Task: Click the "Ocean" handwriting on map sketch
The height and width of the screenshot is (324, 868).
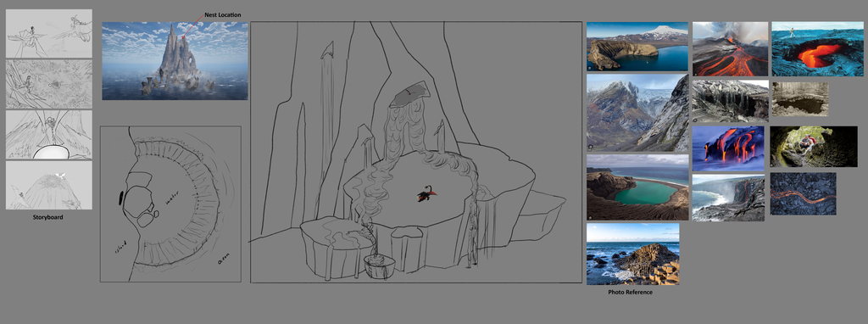Action: pyautogui.click(x=224, y=259)
